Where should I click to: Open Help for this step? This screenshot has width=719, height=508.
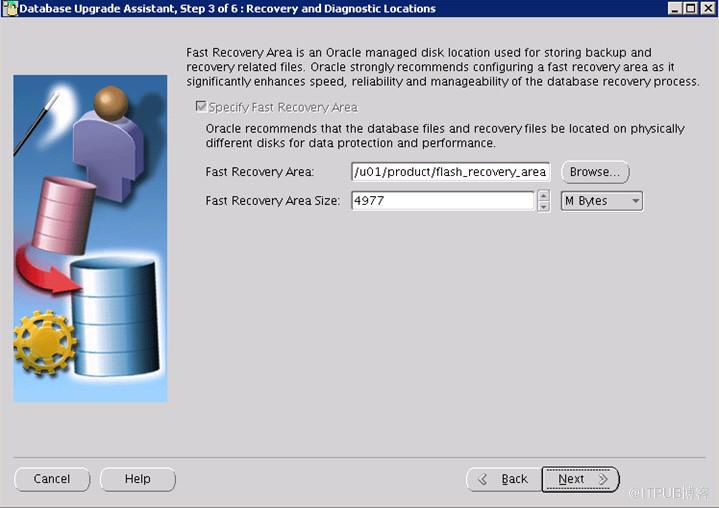138,479
